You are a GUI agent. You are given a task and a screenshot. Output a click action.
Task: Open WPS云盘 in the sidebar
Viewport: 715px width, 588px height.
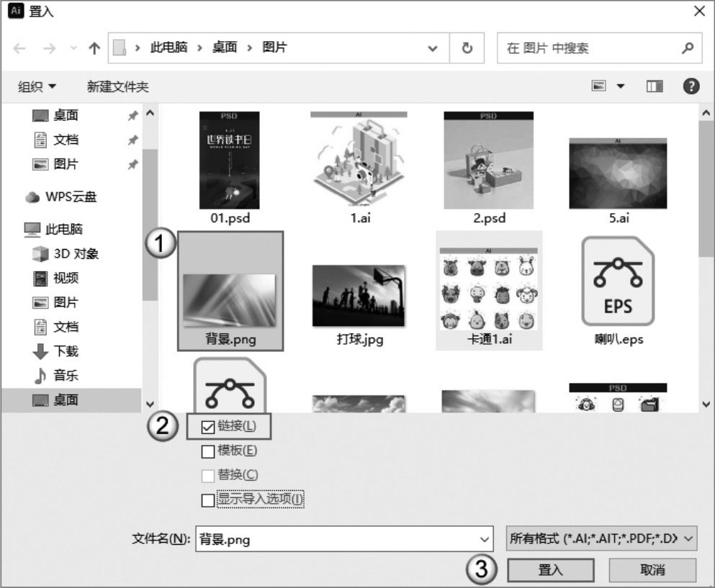click(71, 196)
